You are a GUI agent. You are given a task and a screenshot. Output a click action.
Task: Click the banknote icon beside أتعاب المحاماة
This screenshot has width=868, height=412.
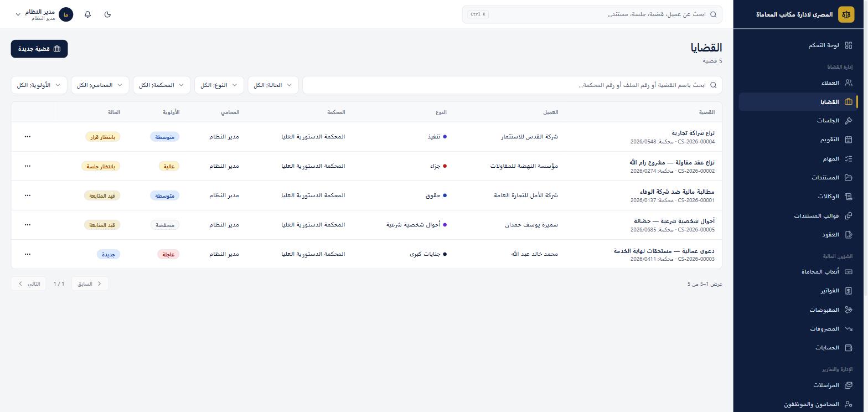(848, 272)
